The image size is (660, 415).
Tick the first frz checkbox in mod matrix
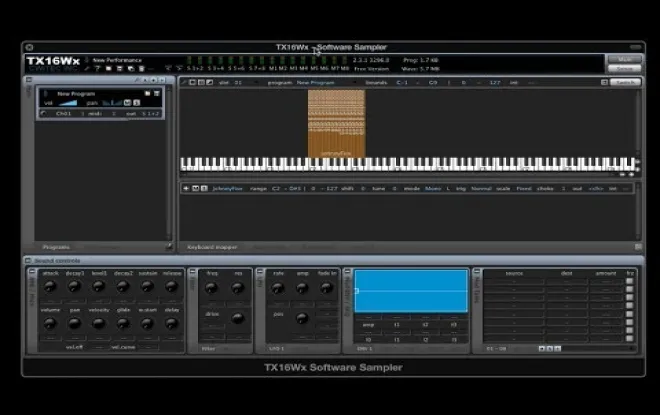(x=629, y=281)
